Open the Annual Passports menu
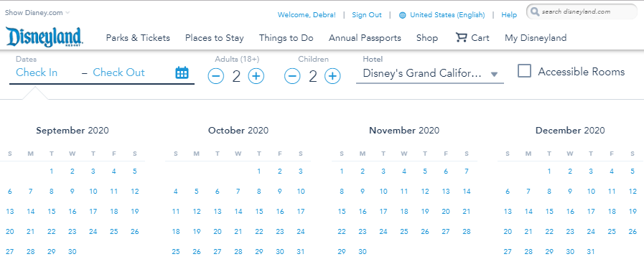The width and height of the screenshot is (644, 272). coord(365,38)
